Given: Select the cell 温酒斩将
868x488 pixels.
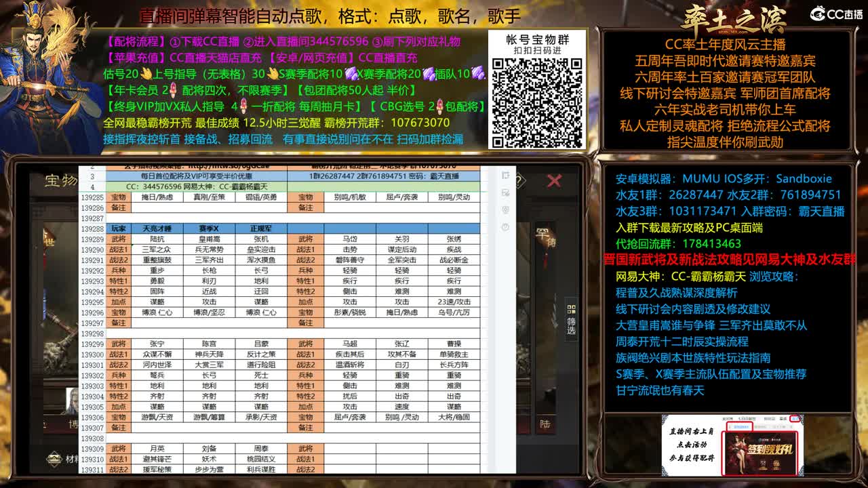Looking at the screenshot, I should click(x=350, y=365).
